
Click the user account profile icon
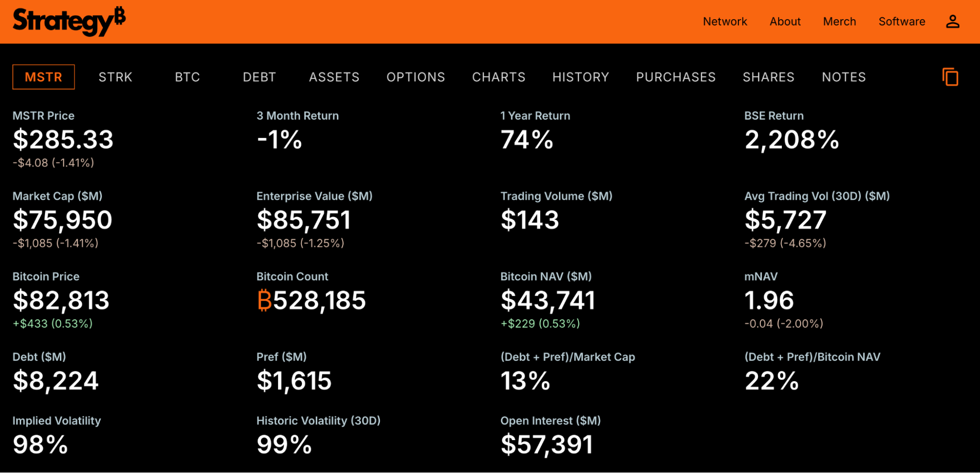[x=952, y=22]
